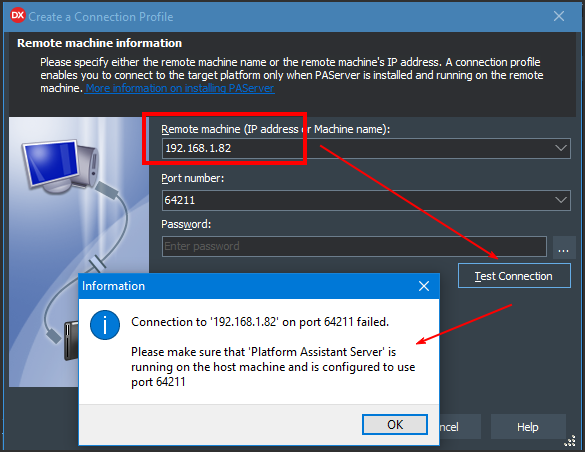Click OK in the Information dialog
The image size is (585, 452).
tap(395, 424)
